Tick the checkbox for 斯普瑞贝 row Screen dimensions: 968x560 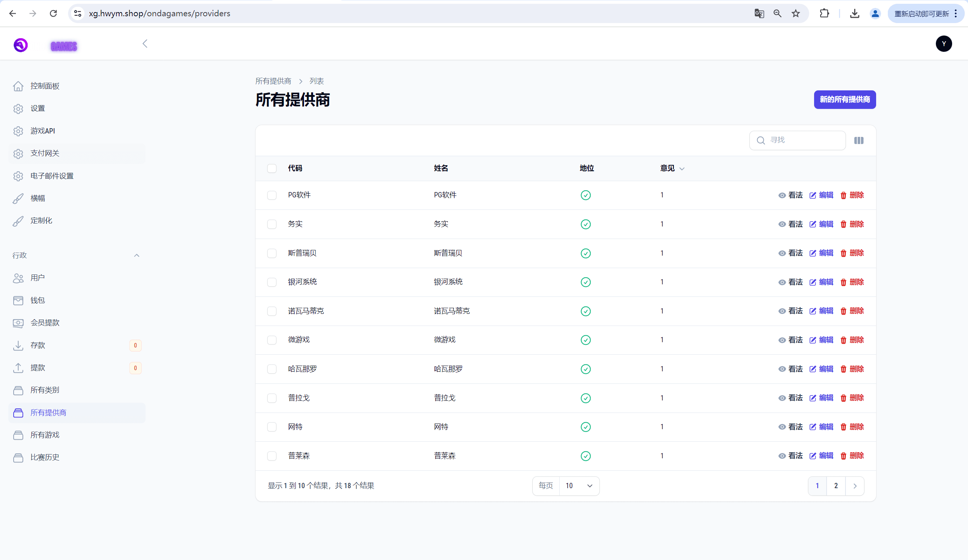(272, 253)
